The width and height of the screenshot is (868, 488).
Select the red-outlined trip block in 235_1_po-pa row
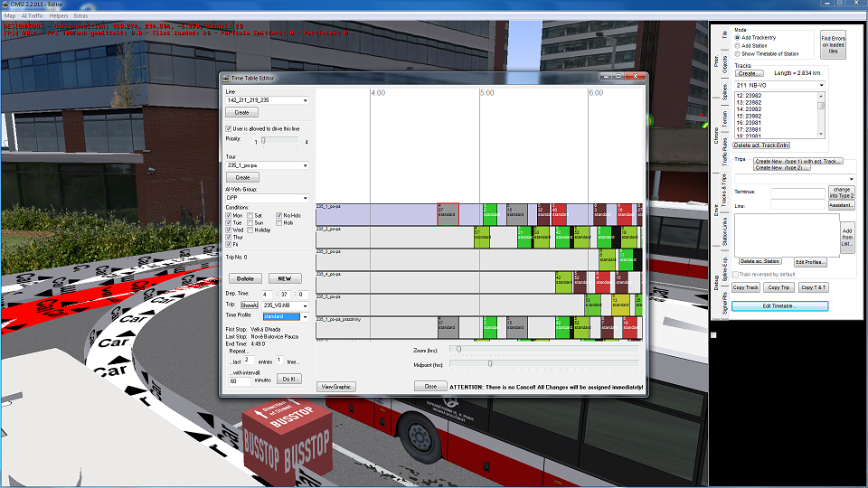click(448, 214)
